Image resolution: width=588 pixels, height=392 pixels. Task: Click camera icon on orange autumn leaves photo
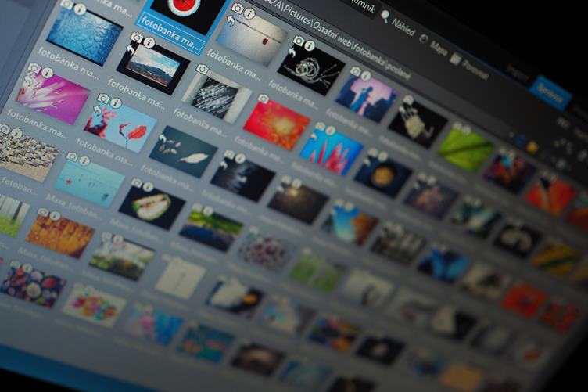click(x=43, y=212)
